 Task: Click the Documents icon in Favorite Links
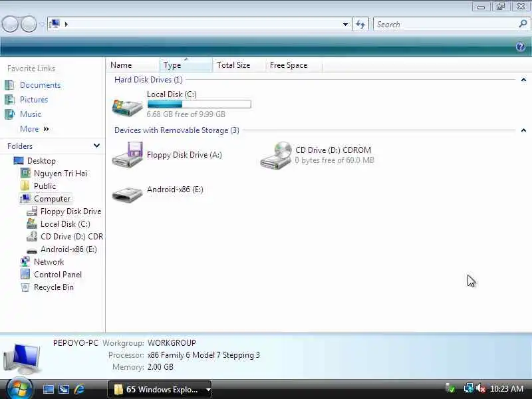(9, 85)
